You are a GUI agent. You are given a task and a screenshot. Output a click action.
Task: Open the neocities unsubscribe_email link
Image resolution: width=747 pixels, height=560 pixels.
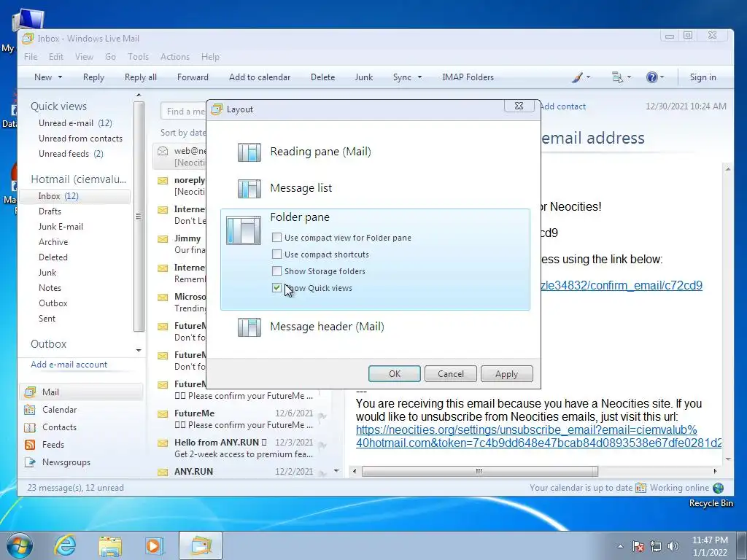(538, 436)
